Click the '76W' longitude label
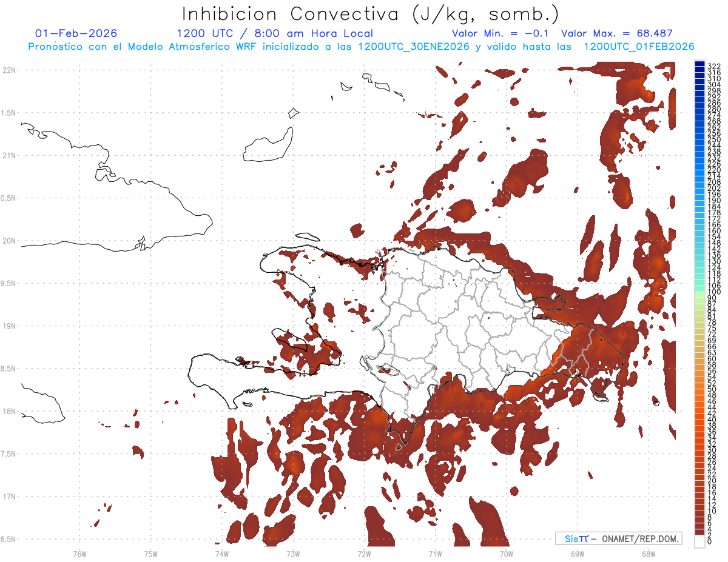The image size is (728, 562). 79,553
